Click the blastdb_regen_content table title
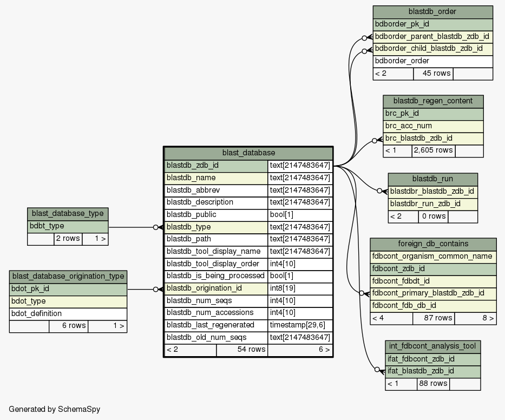Screen dimensions: 505x420 click(433, 101)
